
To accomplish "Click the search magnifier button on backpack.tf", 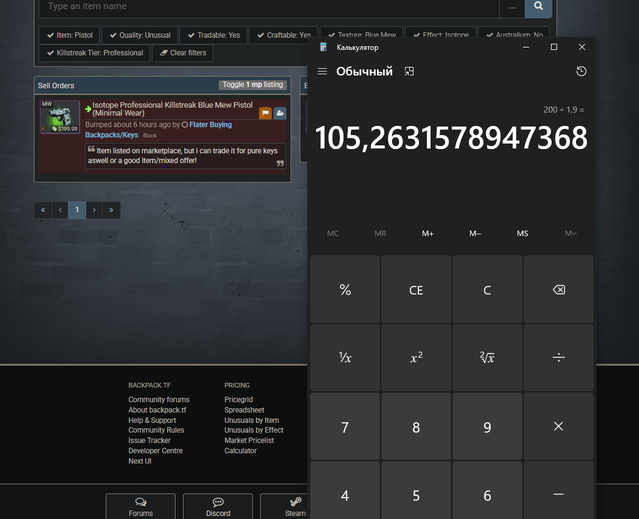I will 538,6.
